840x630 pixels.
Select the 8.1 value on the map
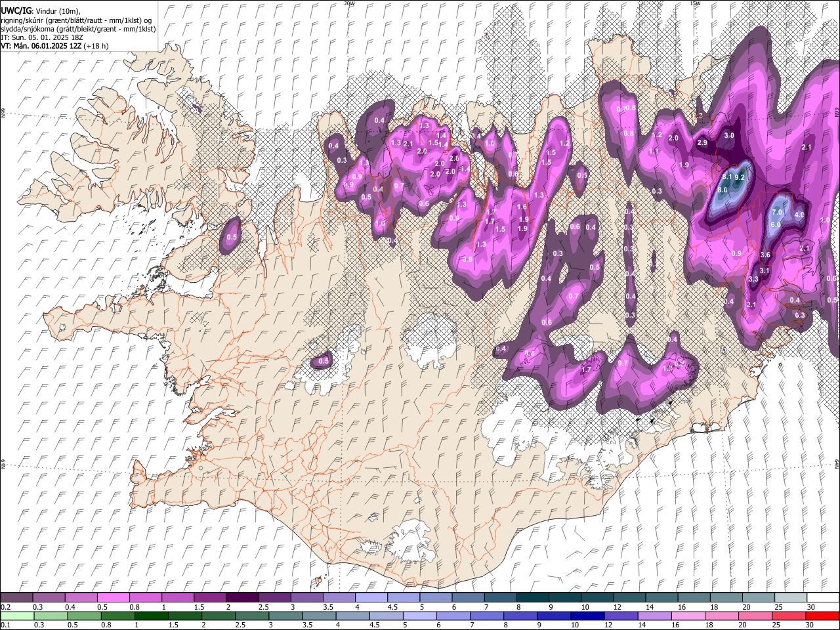(x=726, y=177)
